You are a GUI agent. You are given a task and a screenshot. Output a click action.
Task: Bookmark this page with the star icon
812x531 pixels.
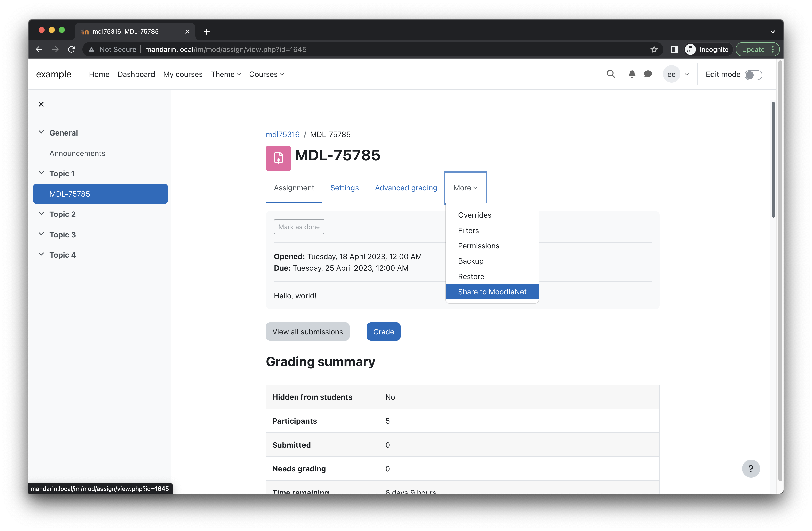654,49
